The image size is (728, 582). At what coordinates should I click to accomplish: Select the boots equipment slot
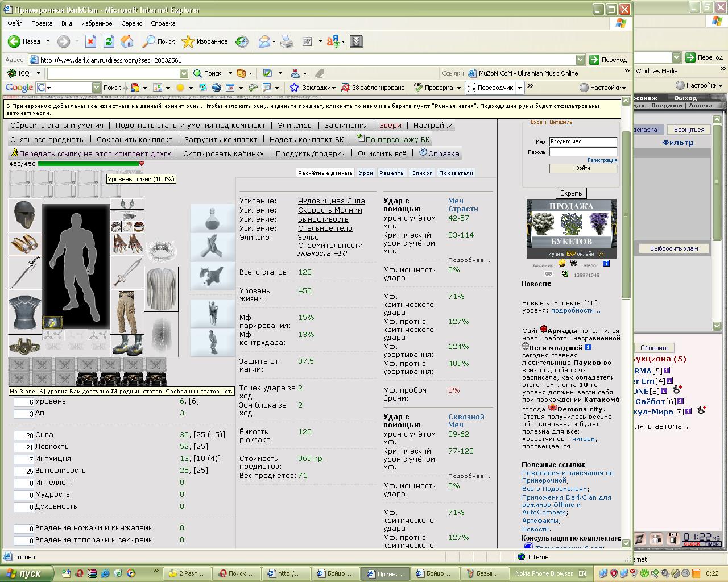click(127, 346)
